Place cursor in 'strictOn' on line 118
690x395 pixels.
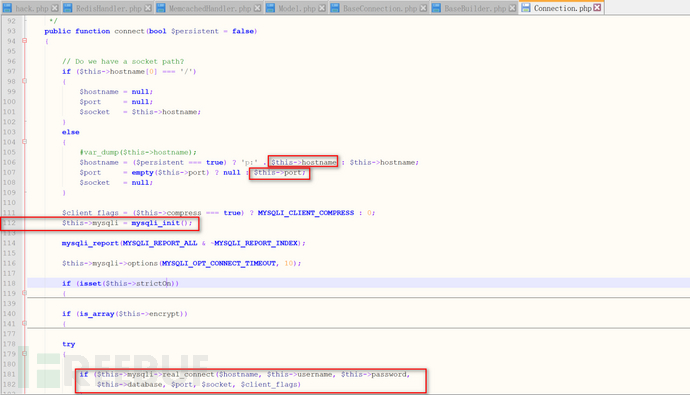(153, 284)
